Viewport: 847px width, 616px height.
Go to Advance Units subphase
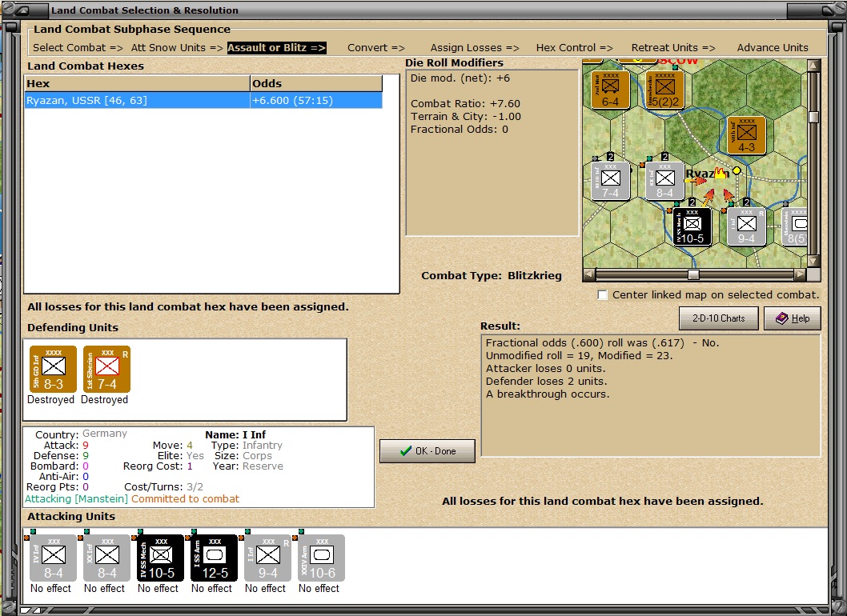[x=773, y=47]
